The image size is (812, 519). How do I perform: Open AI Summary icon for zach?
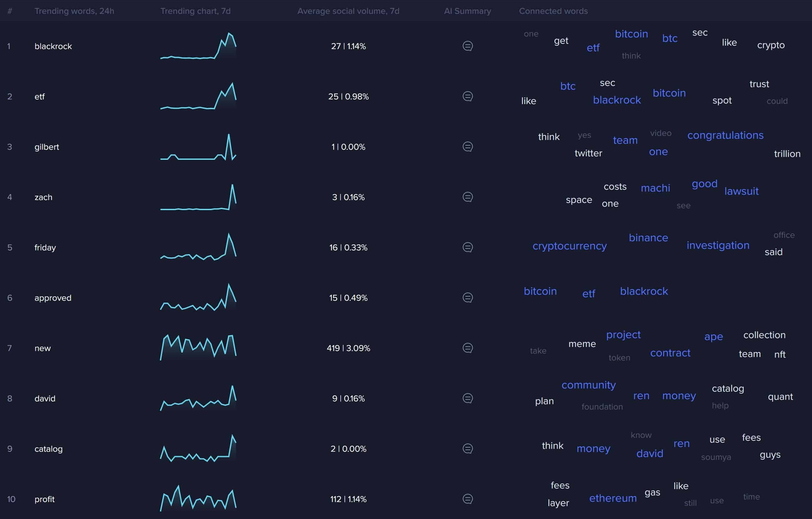point(468,197)
